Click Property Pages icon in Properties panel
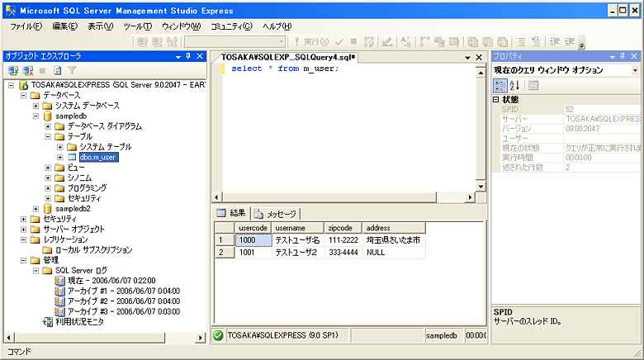 coord(533,86)
